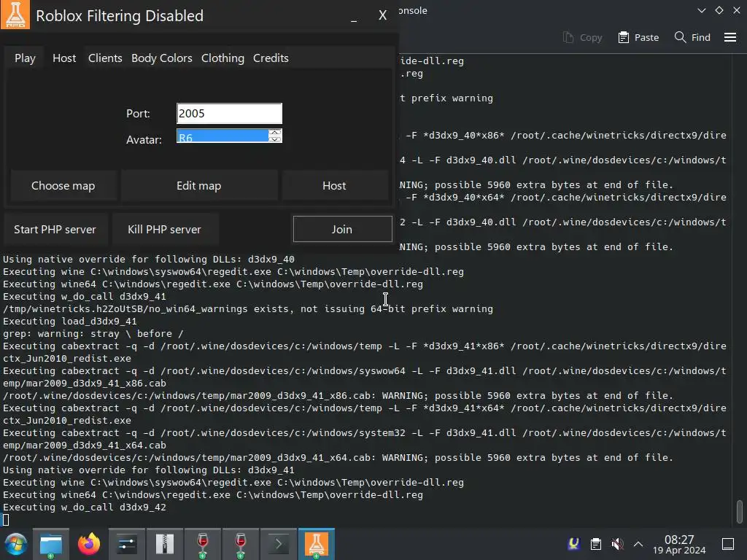Click the Choose map button
Screen dimensions: 747x560
tap(63, 186)
